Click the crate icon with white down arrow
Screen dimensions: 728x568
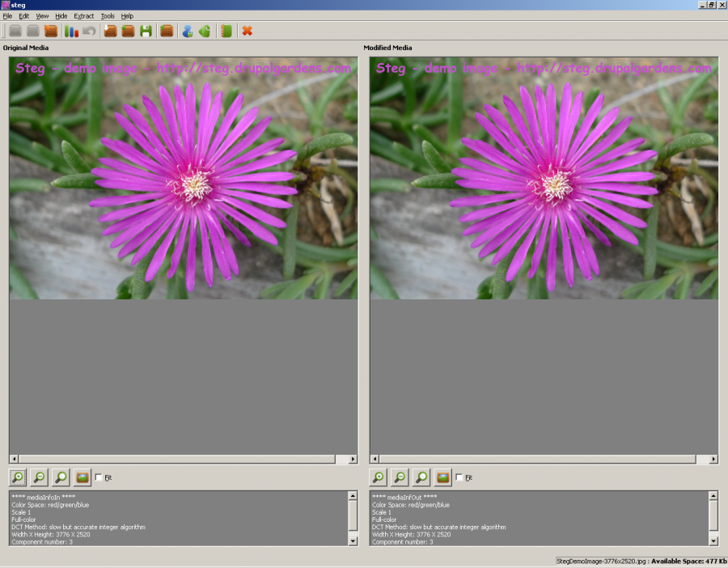pyautogui.click(x=111, y=31)
